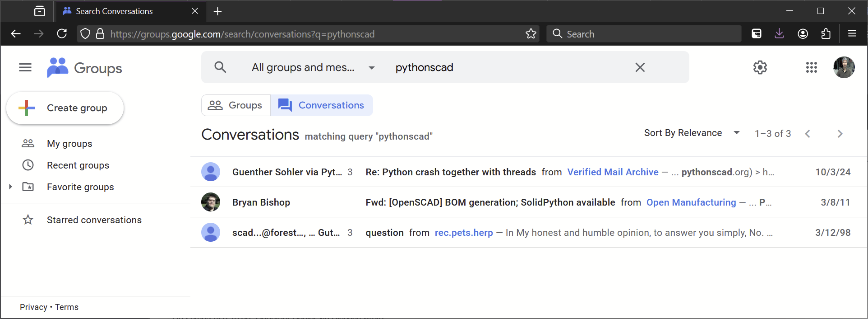Open the rec.pets.herp group link
Screen dimensions: 868x319
point(463,233)
